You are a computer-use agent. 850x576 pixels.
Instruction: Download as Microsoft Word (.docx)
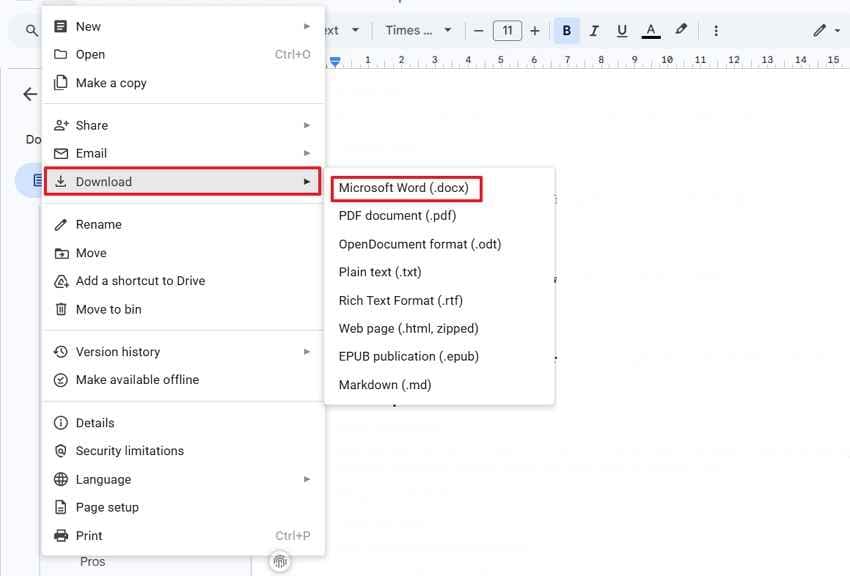pyautogui.click(x=406, y=189)
